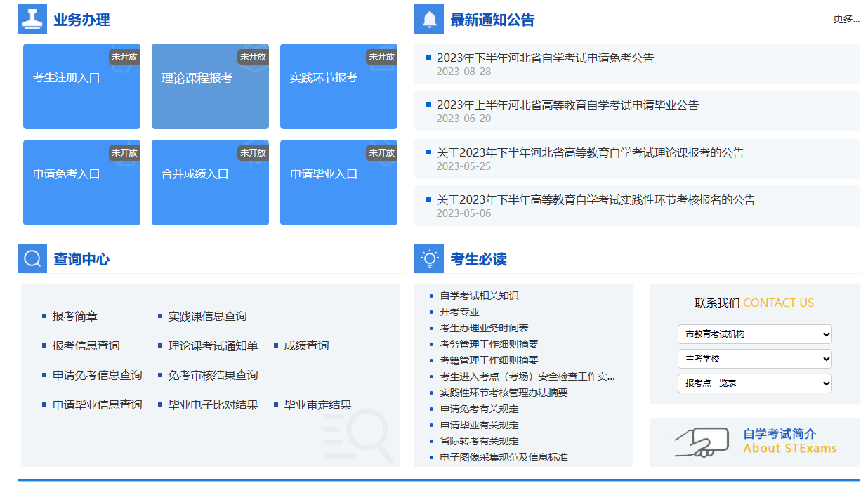This screenshot has height=488, width=868.
Task: Select the 理论课程报考 tile
Action: pos(210,86)
